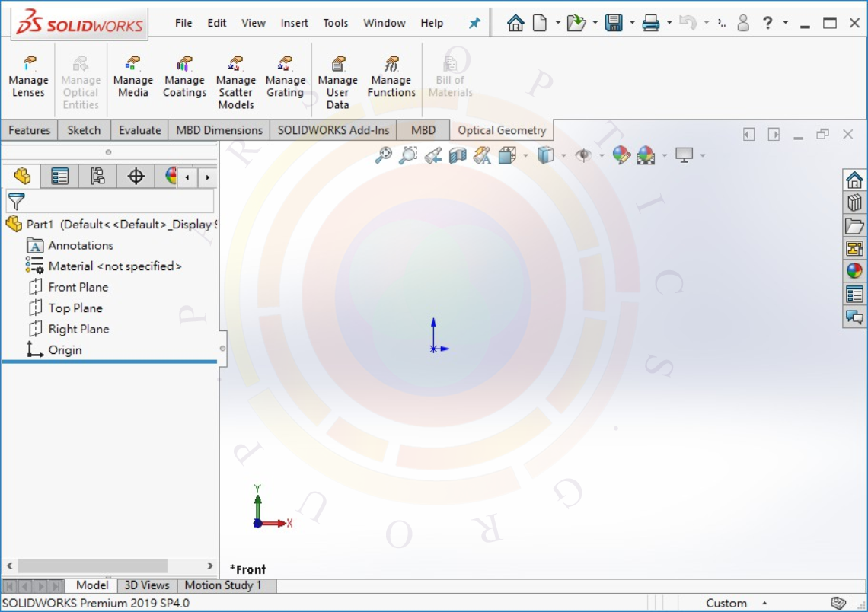Image resolution: width=868 pixels, height=612 pixels.
Task: Open the Manage Coatings tool
Action: click(x=184, y=77)
